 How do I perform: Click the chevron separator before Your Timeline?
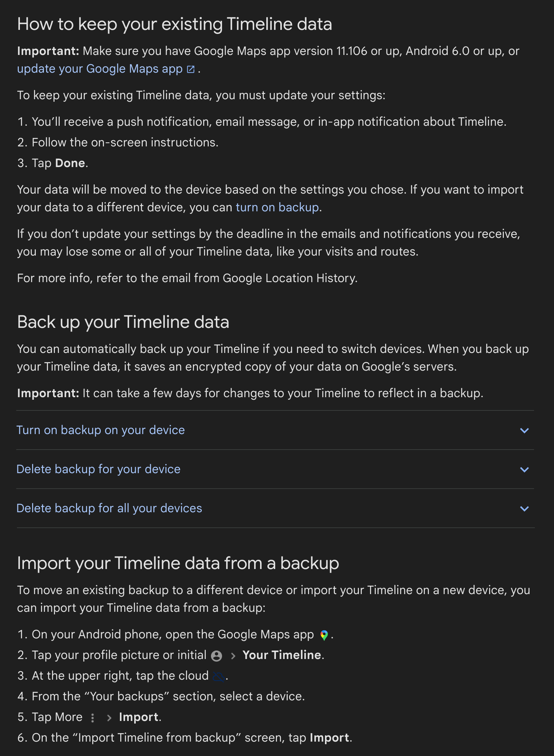click(233, 655)
